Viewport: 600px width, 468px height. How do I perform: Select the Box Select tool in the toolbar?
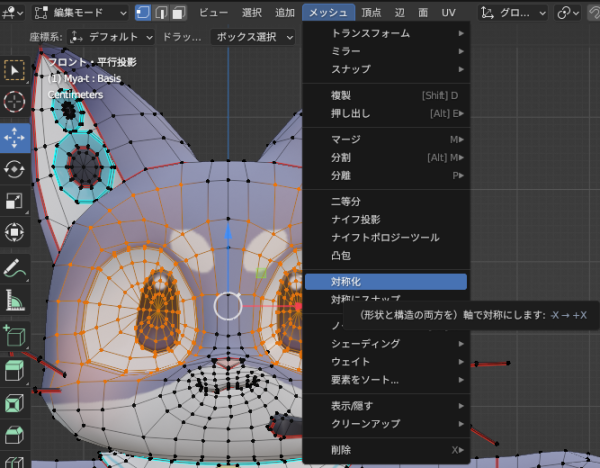point(15,70)
